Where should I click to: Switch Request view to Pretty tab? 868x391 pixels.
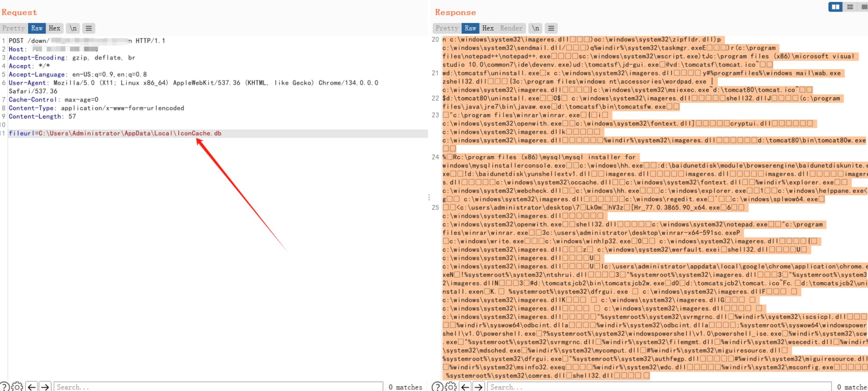(x=14, y=28)
